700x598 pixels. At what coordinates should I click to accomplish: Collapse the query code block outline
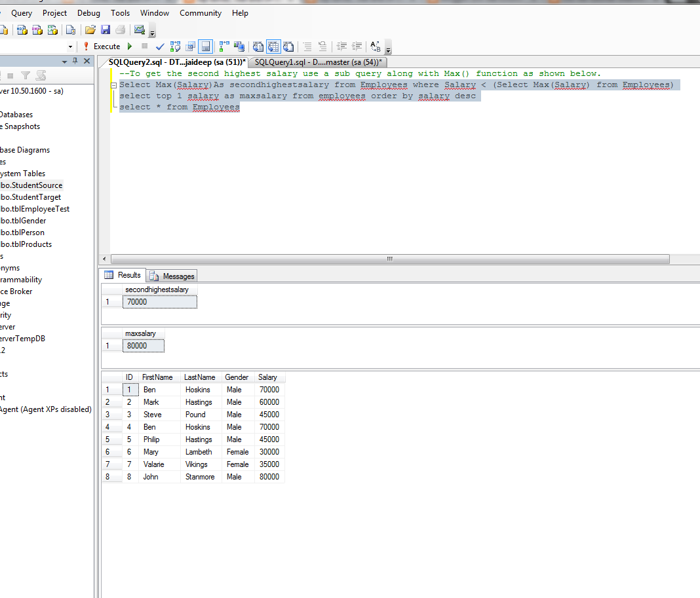(x=114, y=84)
